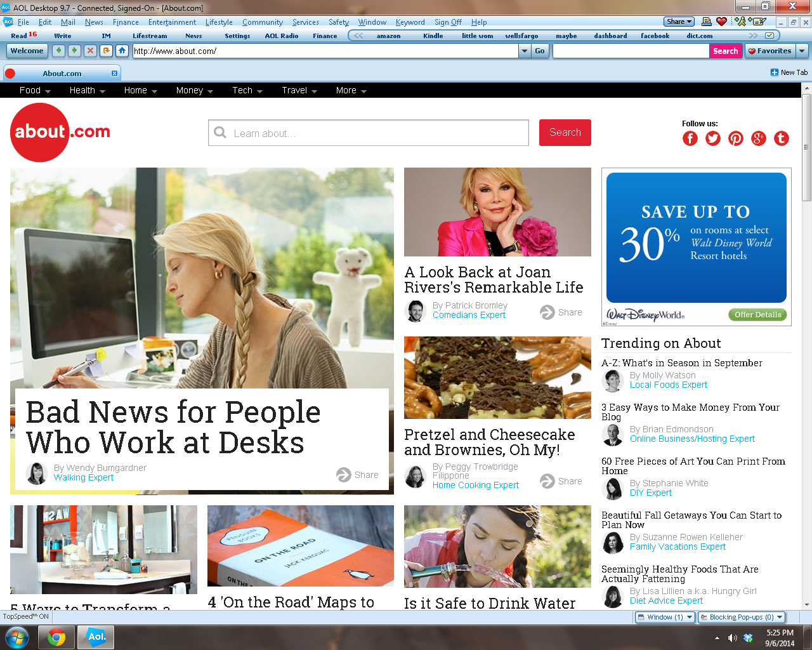The height and width of the screenshot is (650, 812).
Task: Open the Help menu
Action: pos(479,22)
